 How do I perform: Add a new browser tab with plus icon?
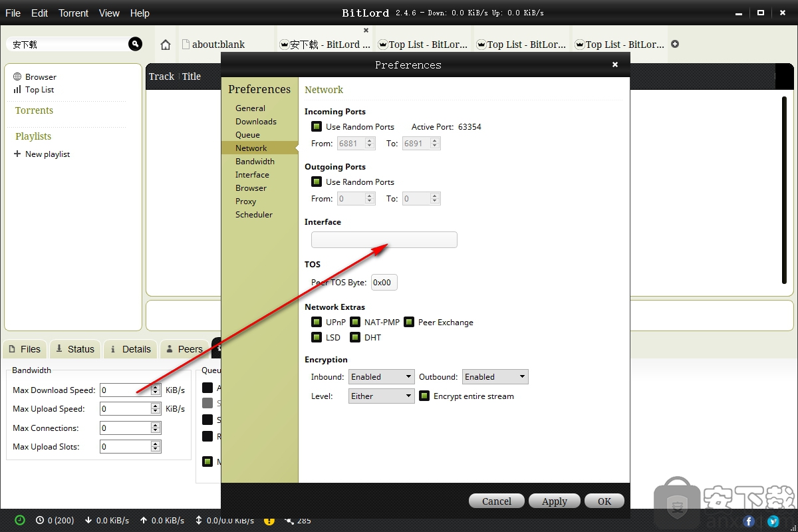coord(675,44)
